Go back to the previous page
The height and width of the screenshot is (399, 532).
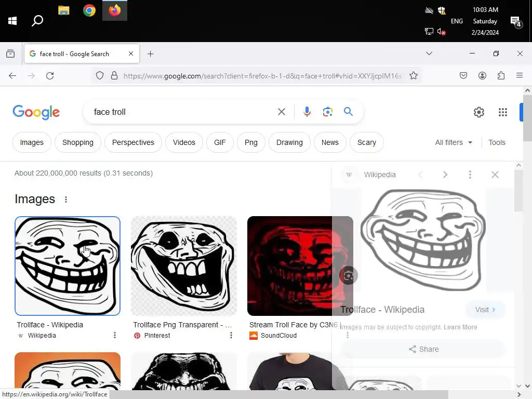coord(12,76)
